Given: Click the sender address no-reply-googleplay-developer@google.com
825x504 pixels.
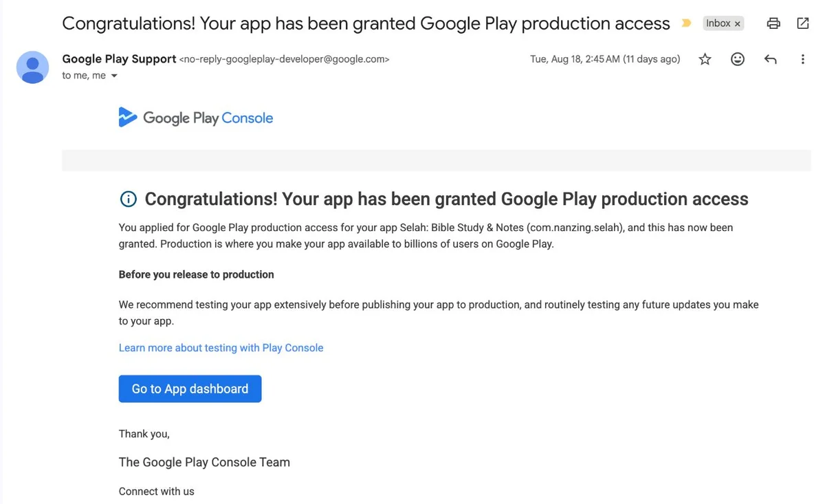Looking at the screenshot, I should [x=285, y=59].
